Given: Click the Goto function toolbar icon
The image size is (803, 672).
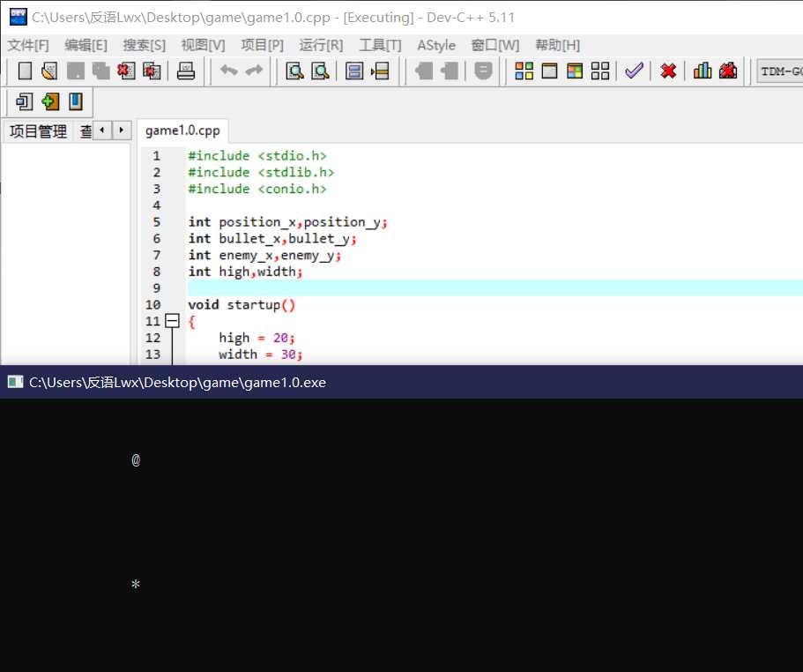Looking at the screenshot, I should coord(353,71).
